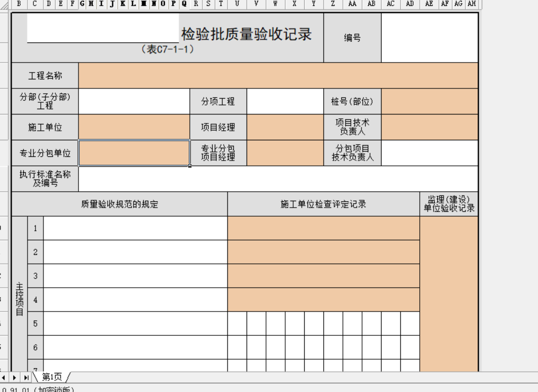538x392 pixels.
Task: Click the first small grid cell in row 5
Action: tap(237, 324)
